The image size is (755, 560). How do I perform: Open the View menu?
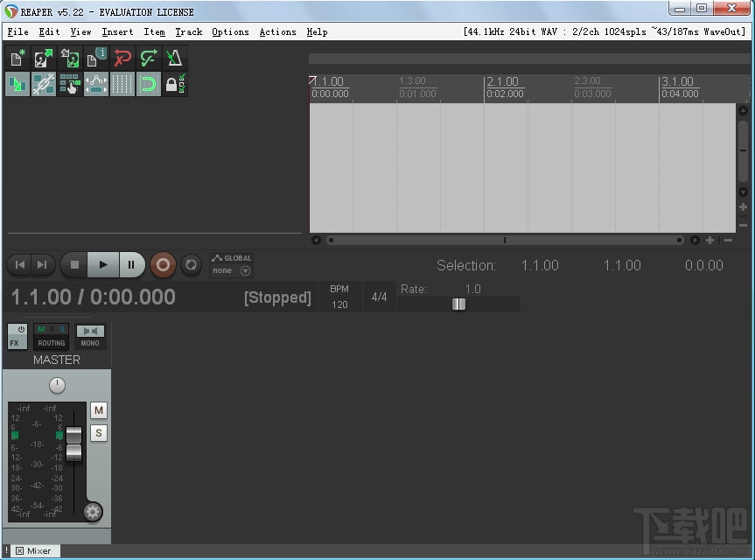tap(80, 31)
